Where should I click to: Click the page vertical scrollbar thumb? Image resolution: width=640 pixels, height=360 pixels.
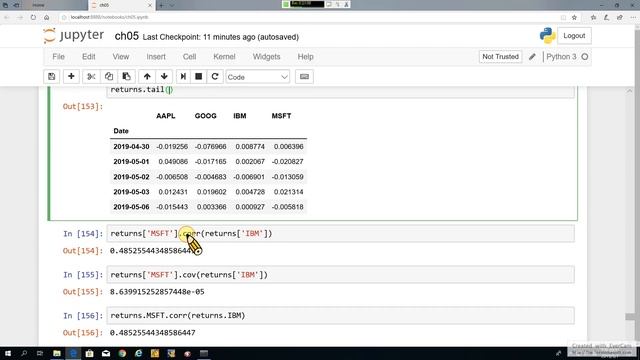(x=629, y=316)
